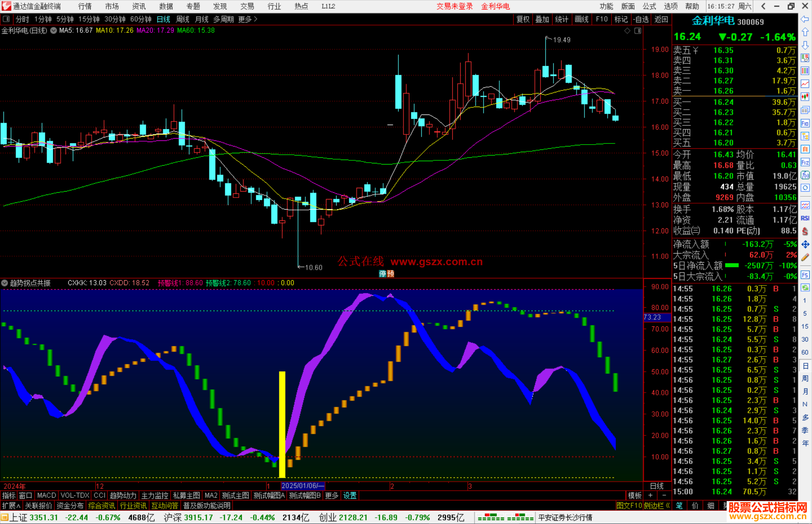Click the + button to add subchart
The width and height of the screenshot is (812, 524).
[650, 495]
